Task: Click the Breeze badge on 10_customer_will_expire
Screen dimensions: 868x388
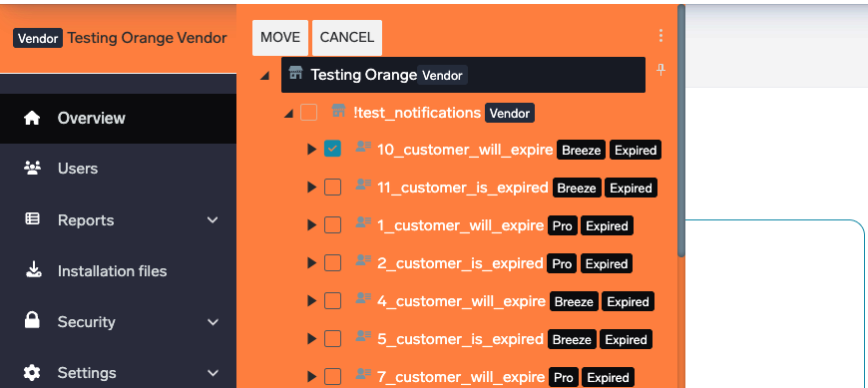Action: click(582, 150)
